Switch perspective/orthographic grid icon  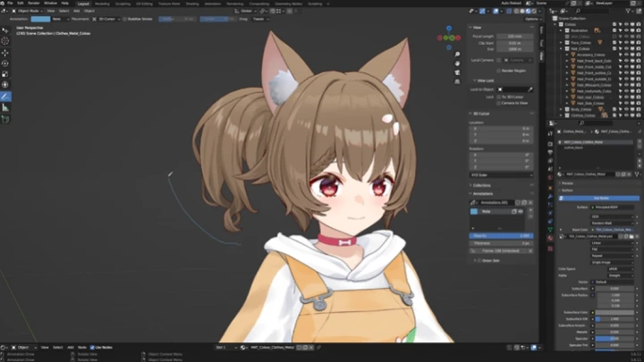[457, 81]
